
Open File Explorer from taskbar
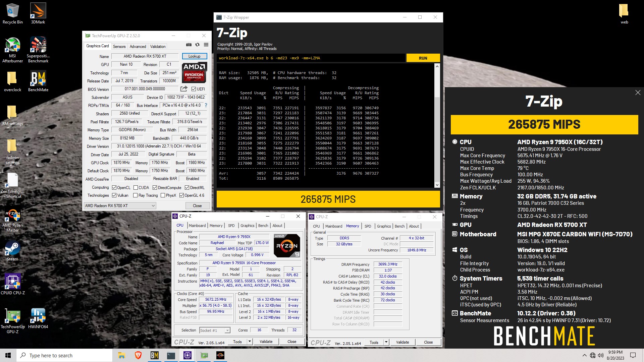121,355
